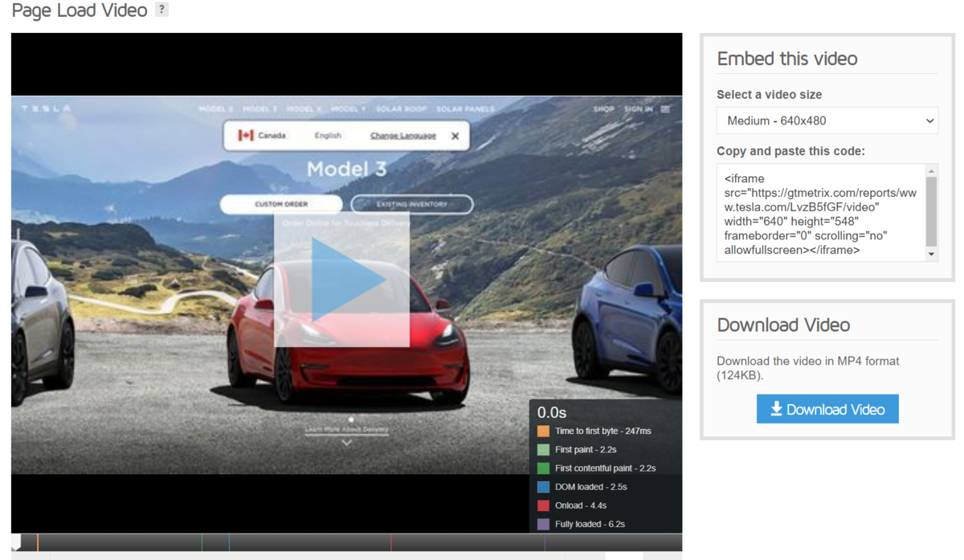Jump to the purple Fully loaded timeline marker
This screenshot has width=964, height=560.
545,543
